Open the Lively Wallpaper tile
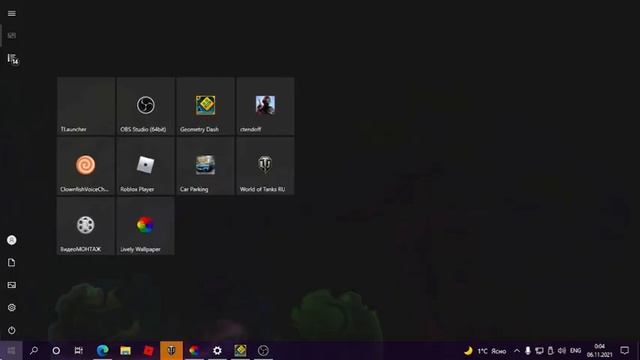 [146, 226]
